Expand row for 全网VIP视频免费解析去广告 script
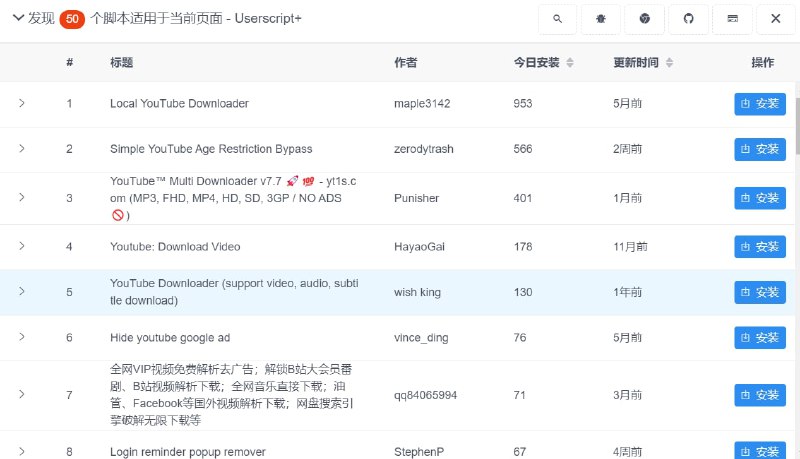800x459 pixels. coord(22,395)
